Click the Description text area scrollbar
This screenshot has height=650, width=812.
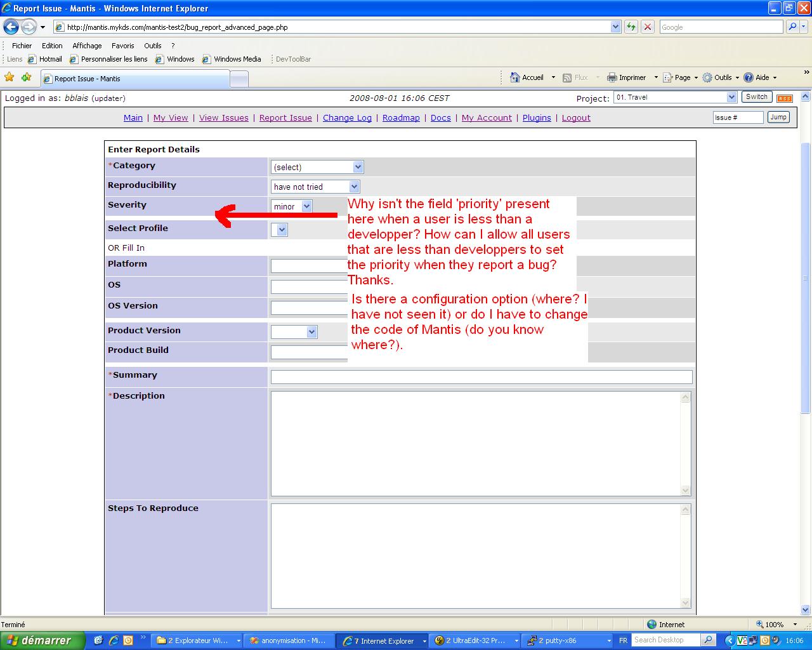click(x=685, y=443)
